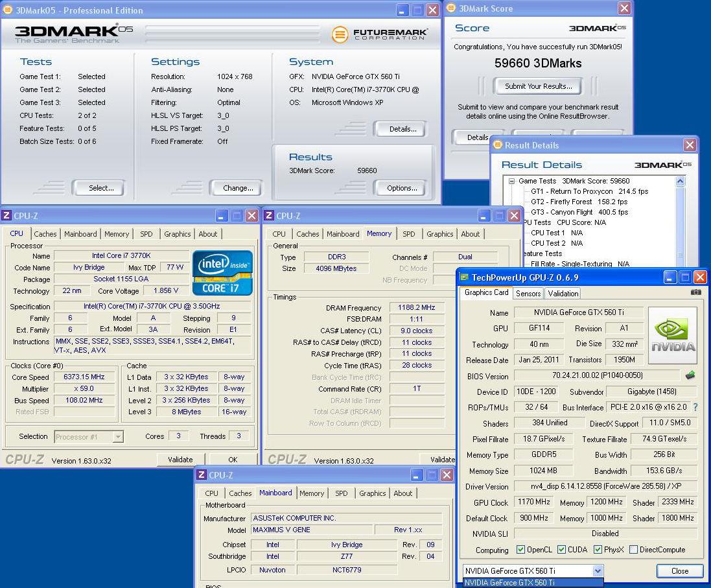Screen dimensions: 711x588
Task: Click the Validate button in the CPU-Z Memory window
Action: (439, 460)
